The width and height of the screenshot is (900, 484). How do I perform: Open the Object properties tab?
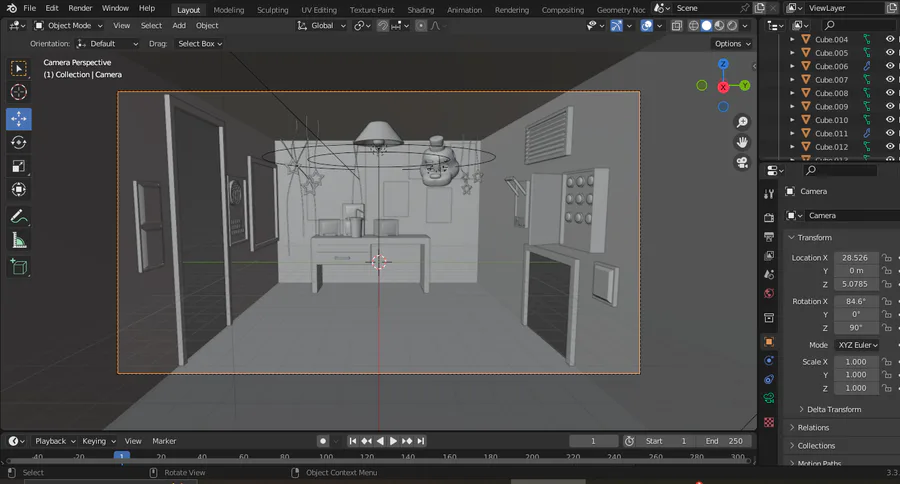769,342
